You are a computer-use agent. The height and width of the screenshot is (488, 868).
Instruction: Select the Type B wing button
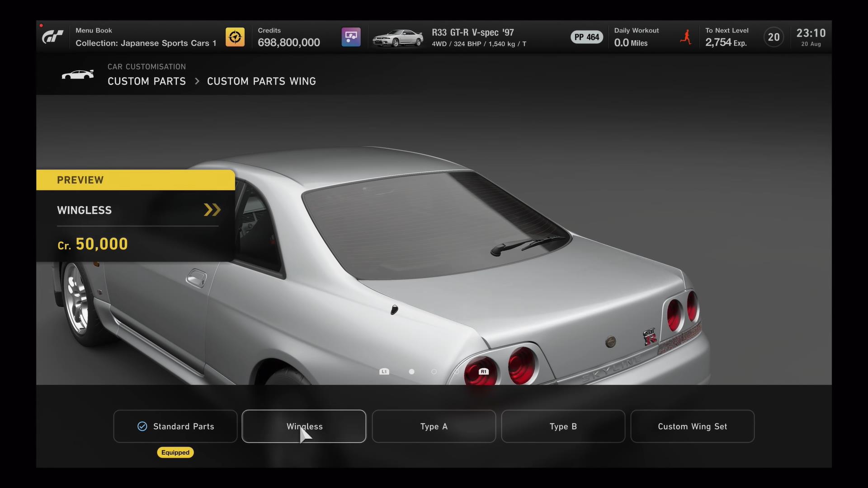click(x=563, y=426)
